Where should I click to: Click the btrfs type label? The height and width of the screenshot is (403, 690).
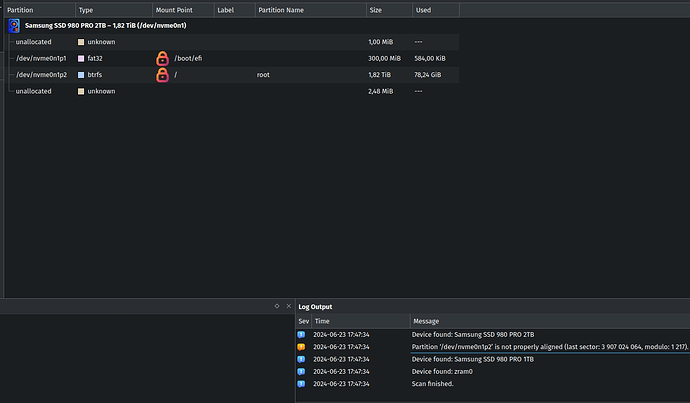click(x=95, y=75)
